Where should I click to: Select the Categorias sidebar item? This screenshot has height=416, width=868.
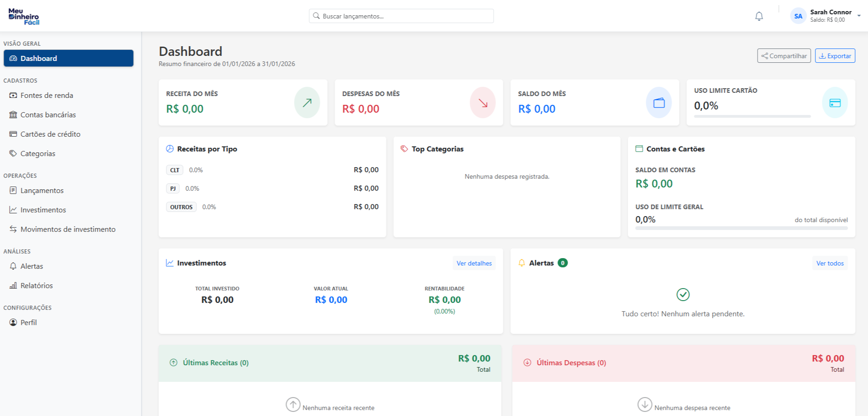pyautogui.click(x=37, y=153)
